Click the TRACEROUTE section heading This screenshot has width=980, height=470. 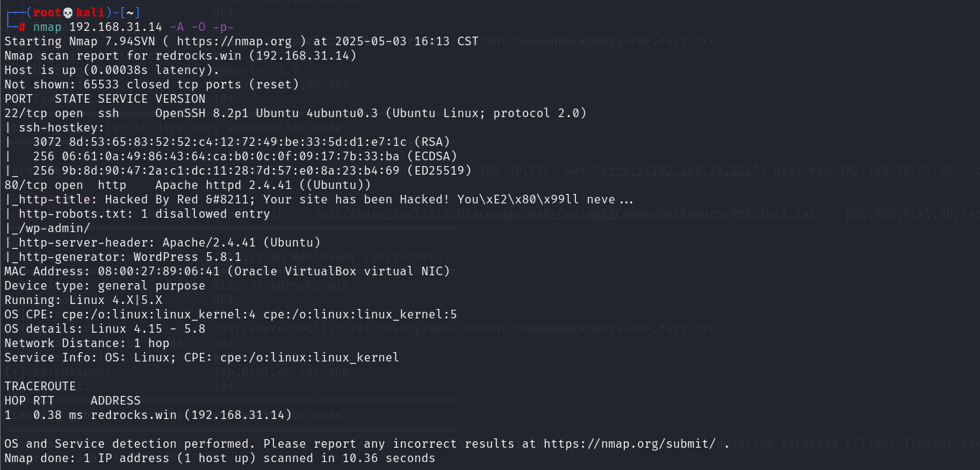click(x=40, y=386)
